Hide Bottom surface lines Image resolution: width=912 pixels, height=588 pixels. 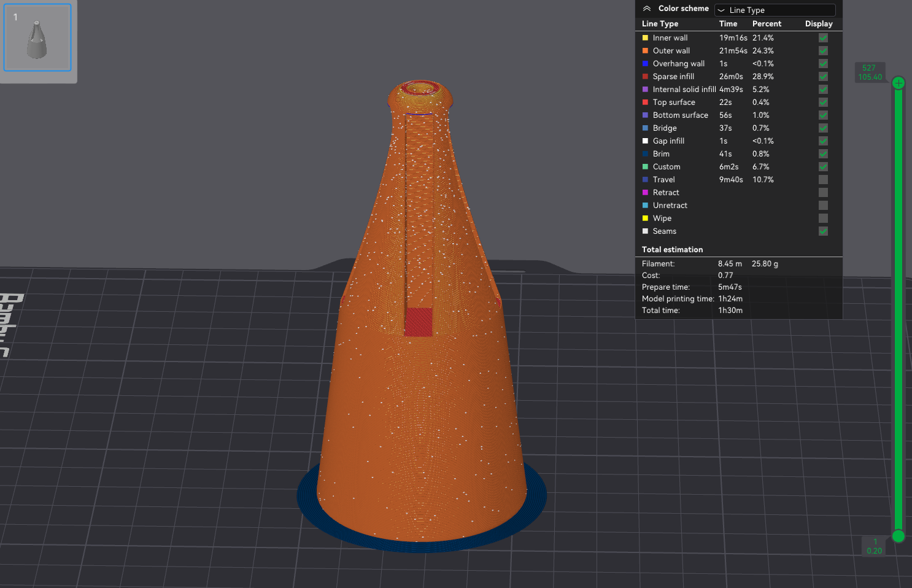click(x=823, y=115)
